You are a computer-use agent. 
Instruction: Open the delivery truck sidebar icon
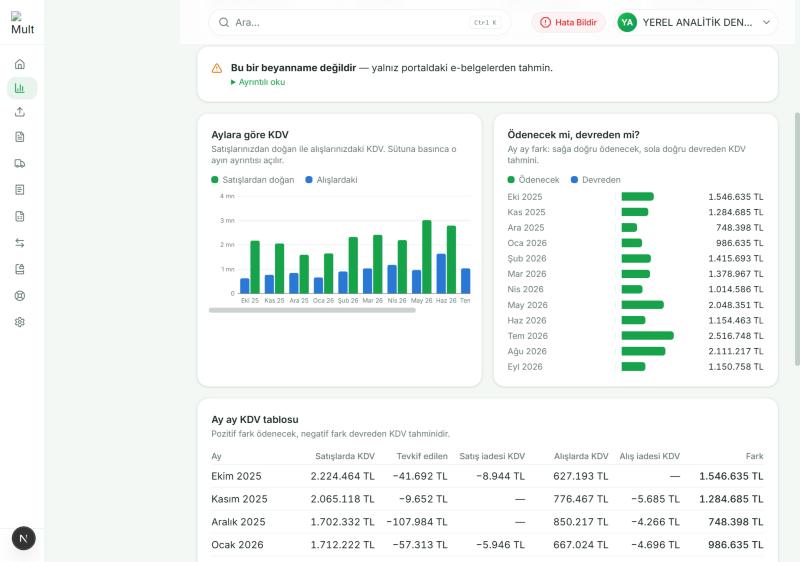pyautogui.click(x=19, y=163)
